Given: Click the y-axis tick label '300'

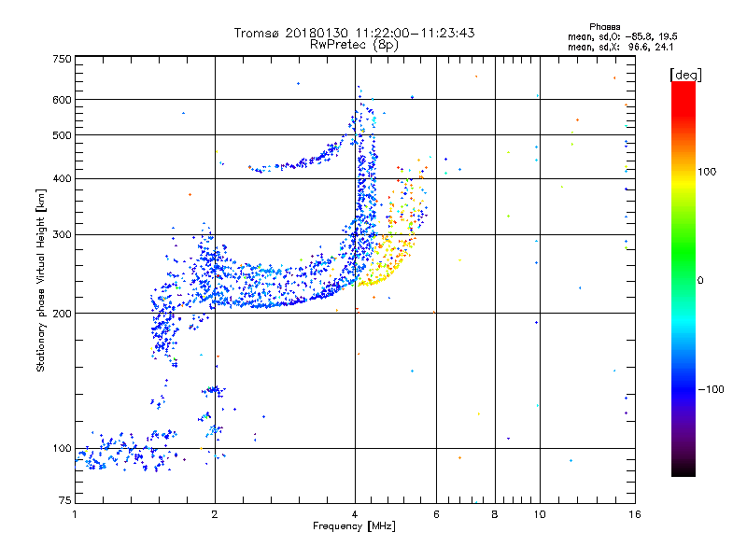Looking at the screenshot, I should 62,235.
